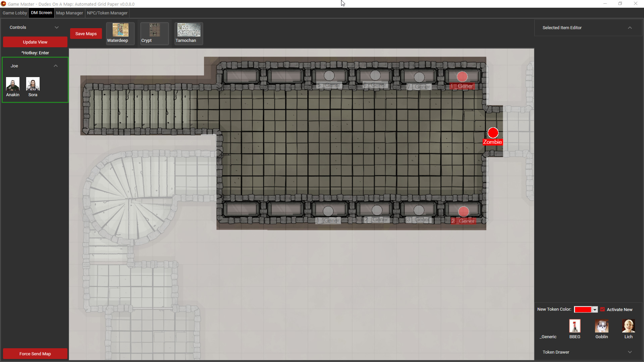Select the Goblin token icon
This screenshot has width=644, height=362.
[x=601, y=326]
